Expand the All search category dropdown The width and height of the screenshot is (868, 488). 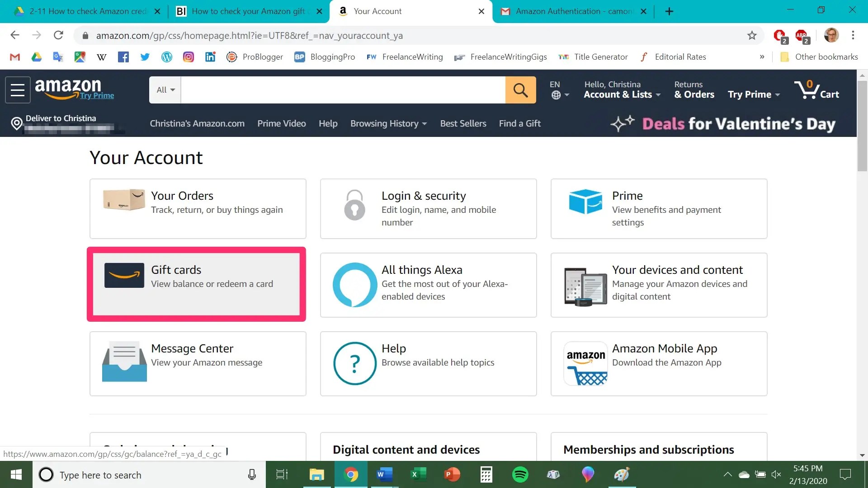tap(165, 90)
